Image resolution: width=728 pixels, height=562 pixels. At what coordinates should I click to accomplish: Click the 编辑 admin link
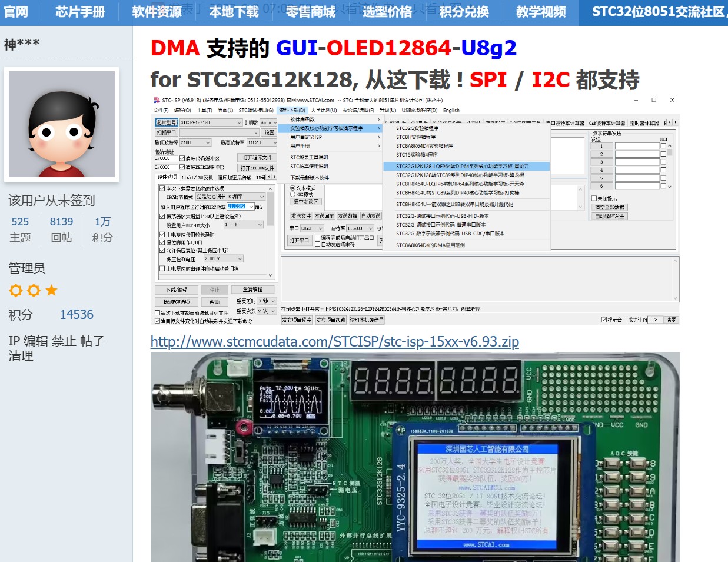pos(36,341)
